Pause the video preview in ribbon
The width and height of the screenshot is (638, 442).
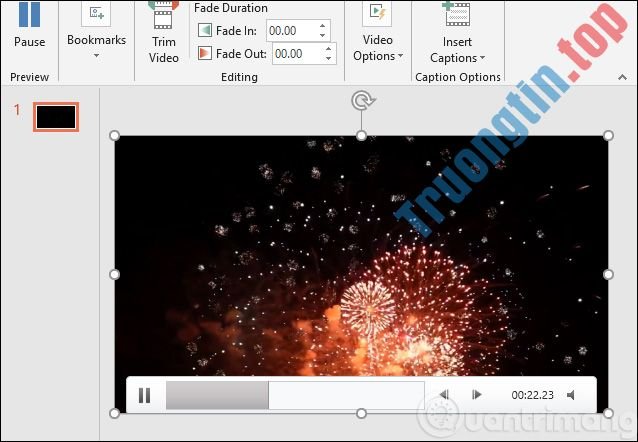click(29, 25)
